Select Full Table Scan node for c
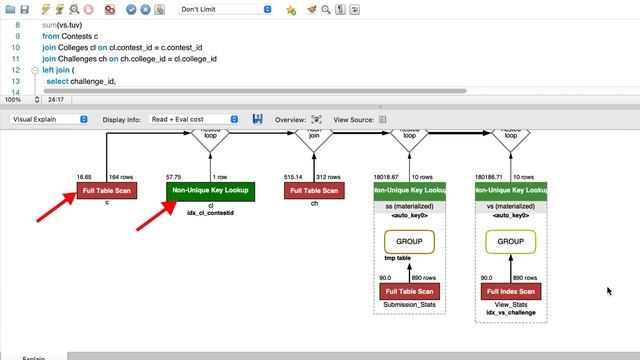 107,191
